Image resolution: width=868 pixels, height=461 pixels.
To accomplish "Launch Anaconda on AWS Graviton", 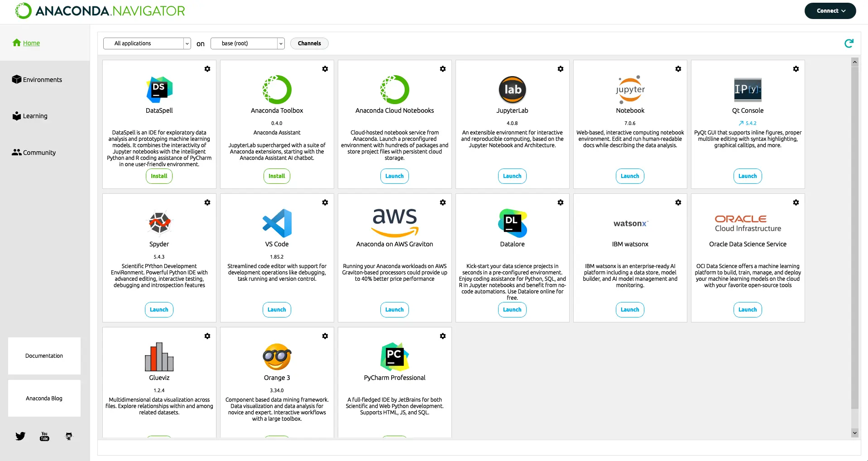I will [x=394, y=310].
